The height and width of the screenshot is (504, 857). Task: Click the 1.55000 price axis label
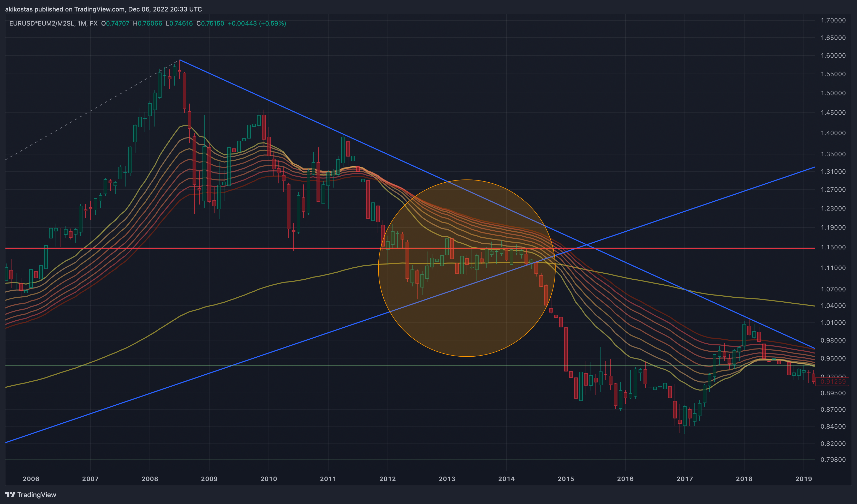click(x=833, y=74)
